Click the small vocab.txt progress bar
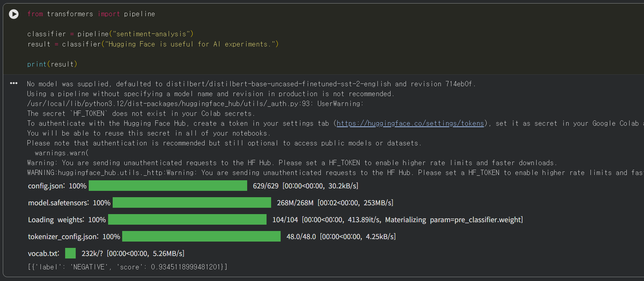The height and width of the screenshot is (281, 644). 70,253
